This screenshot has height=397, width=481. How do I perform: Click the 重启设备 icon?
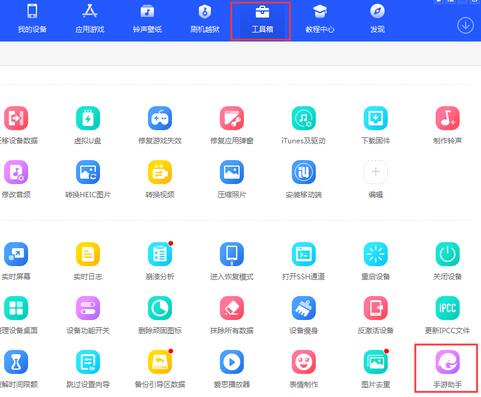pyautogui.click(x=376, y=254)
